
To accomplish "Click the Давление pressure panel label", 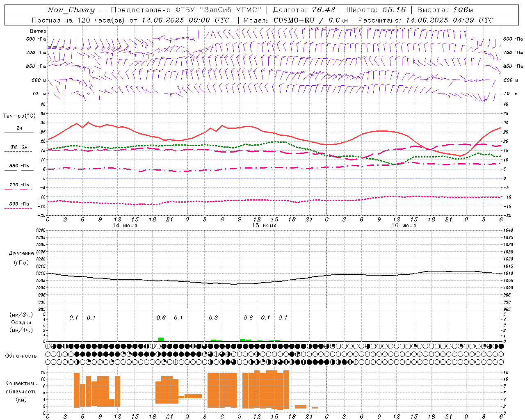I will [x=21, y=253].
